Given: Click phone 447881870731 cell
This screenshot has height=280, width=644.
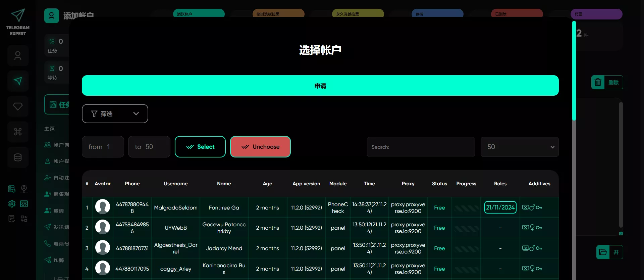Looking at the screenshot, I should pyautogui.click(x=132, y=248).
